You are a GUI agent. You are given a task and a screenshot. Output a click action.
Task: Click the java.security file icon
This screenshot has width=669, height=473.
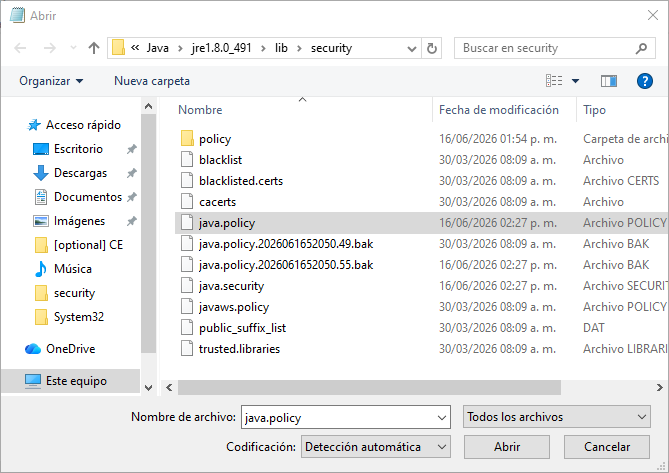187,285
